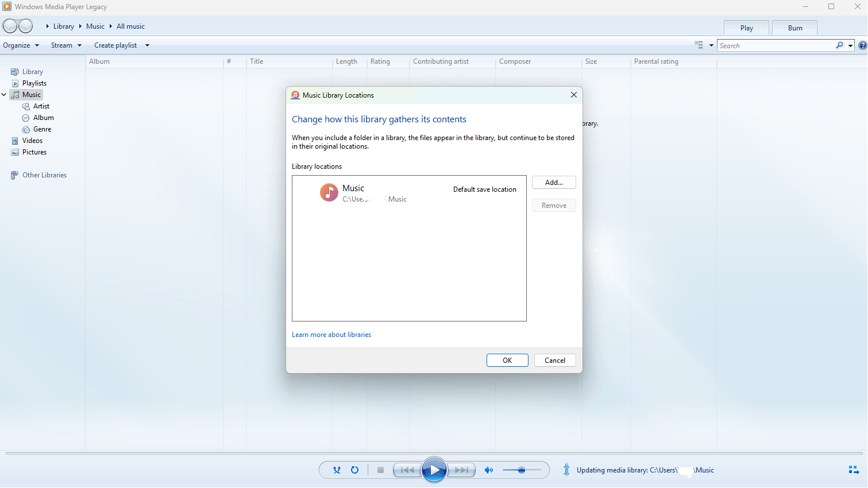The width and height of the screenshot is (868, 488).
Task: Click the seek bar above playback controls
Action: (x=434, y=454)
